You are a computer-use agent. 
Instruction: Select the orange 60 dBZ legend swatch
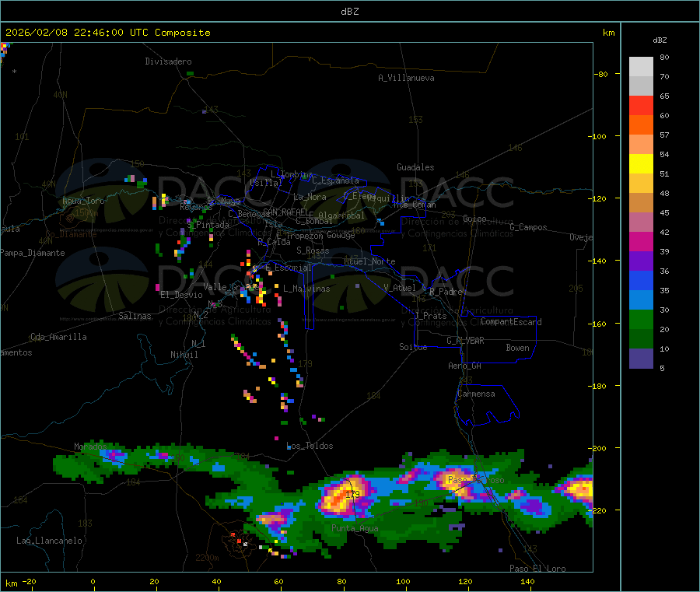pyautogui.click(x=641, y=125)
